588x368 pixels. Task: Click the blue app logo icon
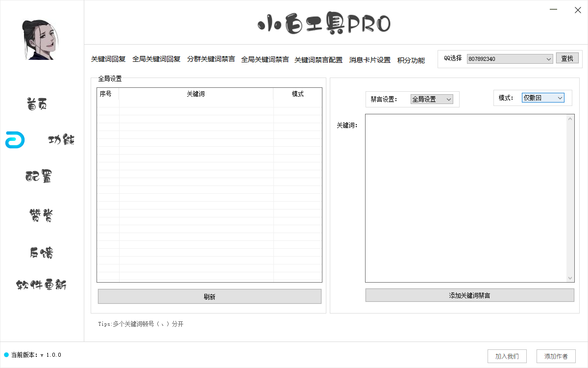pos(14,140)
